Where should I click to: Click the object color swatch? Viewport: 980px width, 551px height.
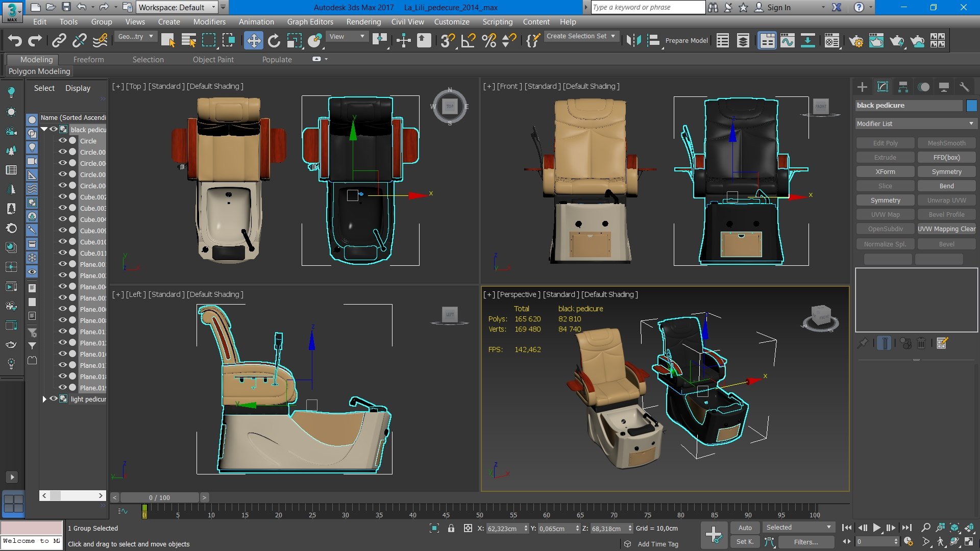(971, 106)
